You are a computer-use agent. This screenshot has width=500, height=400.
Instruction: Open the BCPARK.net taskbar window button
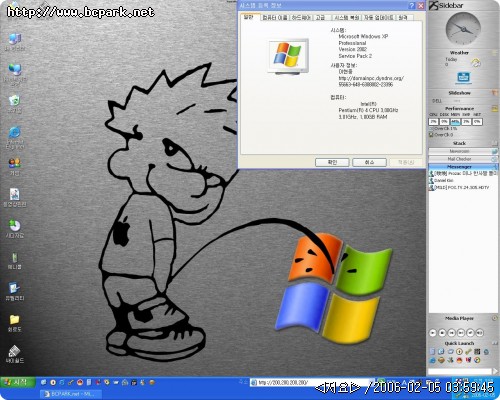71,394
